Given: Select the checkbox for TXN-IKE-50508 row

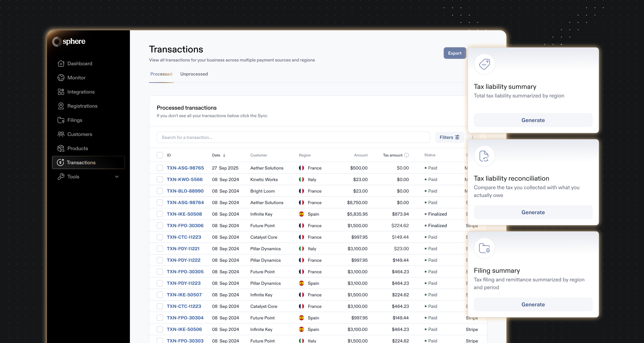Looking at the screenshot, I should point(160,214).
